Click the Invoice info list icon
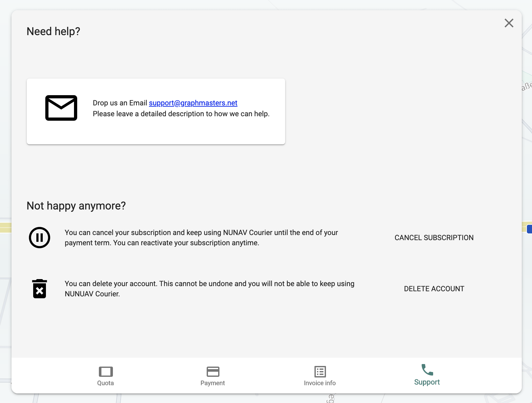532x403 pixels. coord(320,372)
